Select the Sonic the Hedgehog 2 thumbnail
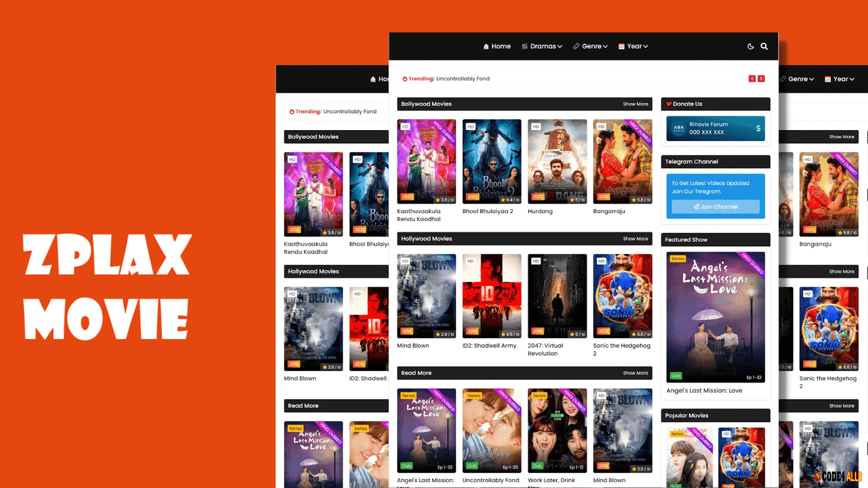The width and height of the screenshot is (868, 488). [622, 296]
